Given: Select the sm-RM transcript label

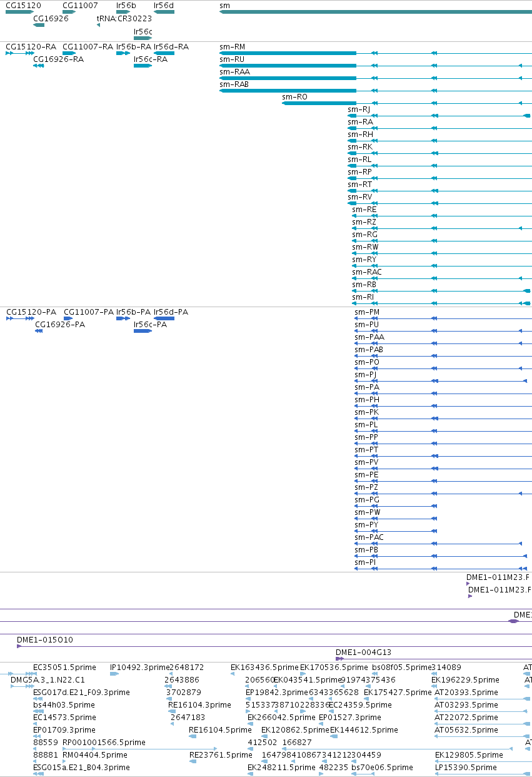Looking at the screenshot, I should pyautogui.click(x=232, y=47).
